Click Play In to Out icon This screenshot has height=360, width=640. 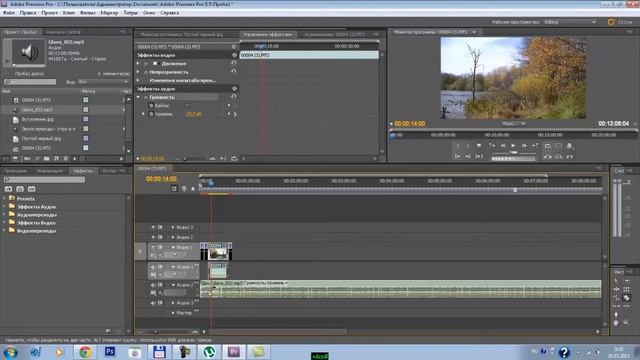pos(478,156)
